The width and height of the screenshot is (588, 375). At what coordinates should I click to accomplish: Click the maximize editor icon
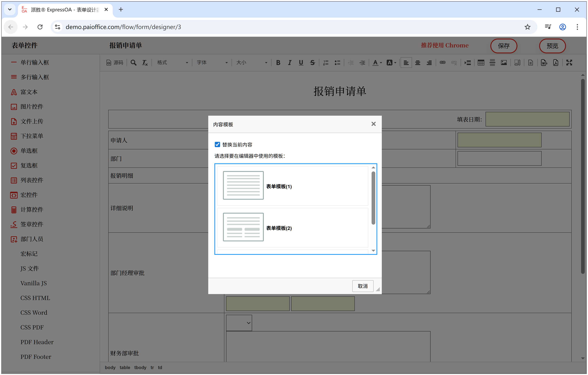point(569,63)
